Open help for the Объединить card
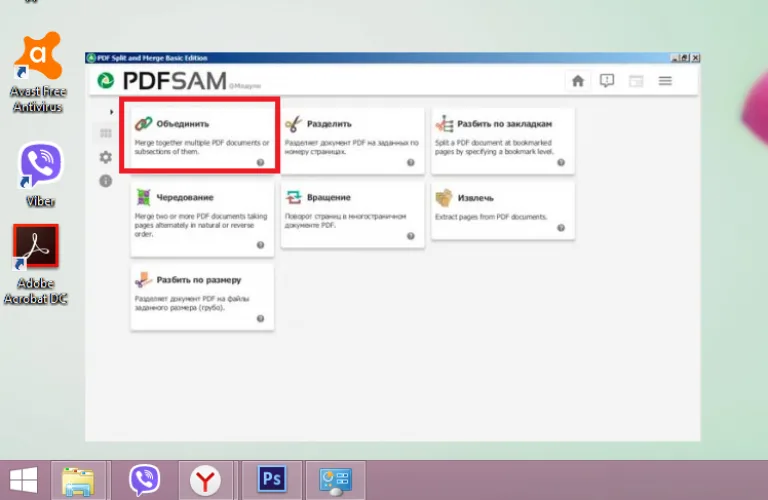 click(x=261, y=163)
